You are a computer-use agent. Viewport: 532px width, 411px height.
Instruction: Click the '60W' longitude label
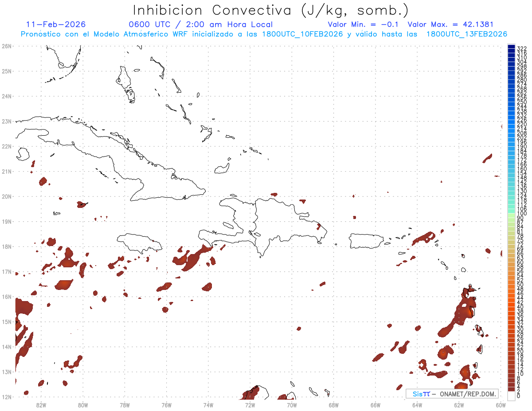pos(501,404)
